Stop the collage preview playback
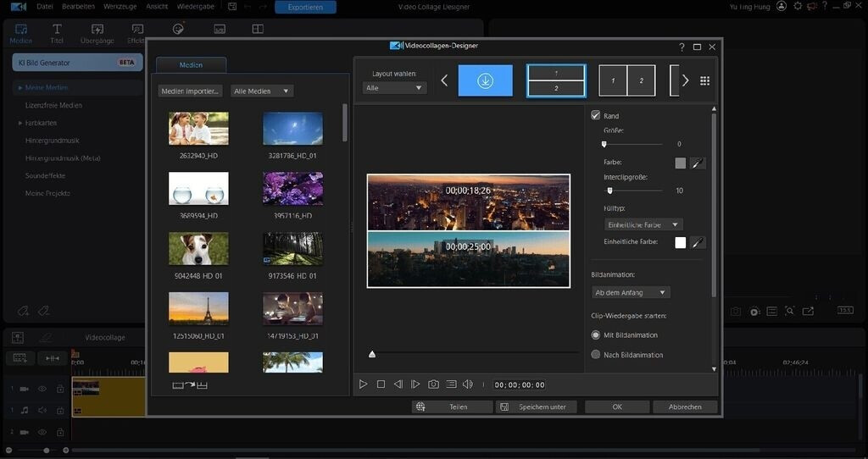Viewport: 868px width, 459px height. pos(381,384)
